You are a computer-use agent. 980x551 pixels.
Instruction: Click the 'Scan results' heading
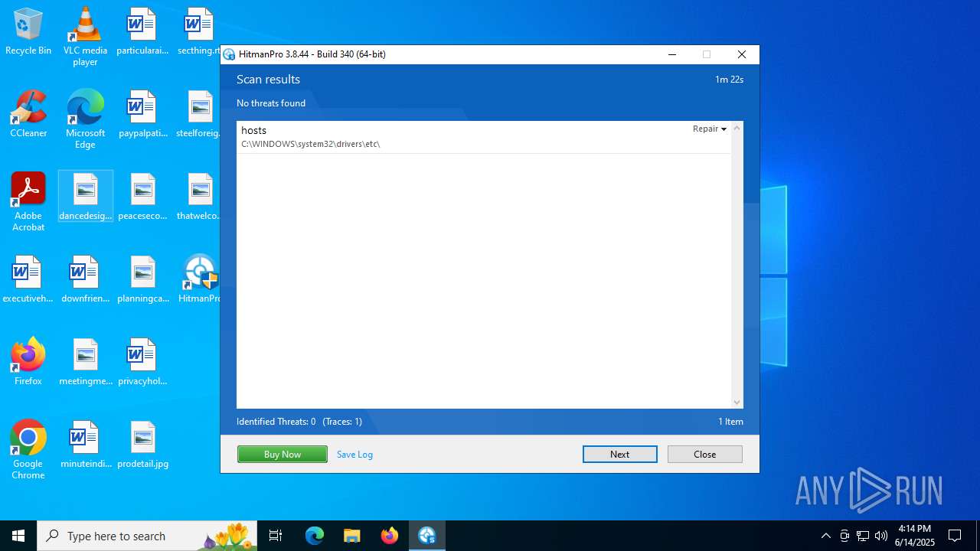pos(268,80)
